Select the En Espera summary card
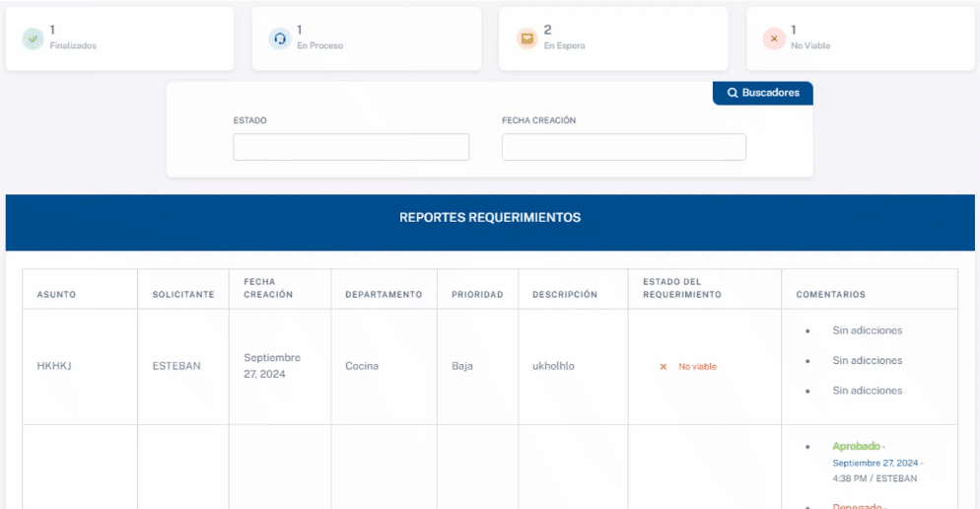This screenshot has width=980, height=509. pyautogui.click(x=612, y=38)
